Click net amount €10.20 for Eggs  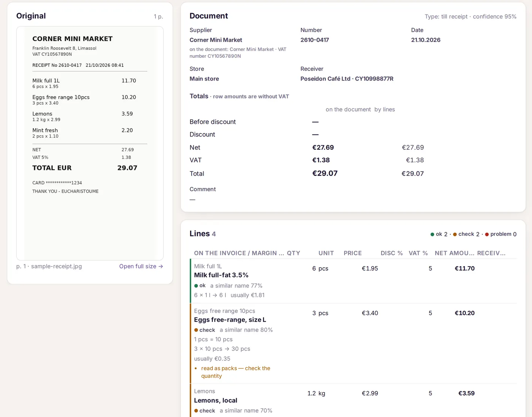click(465, 313)
